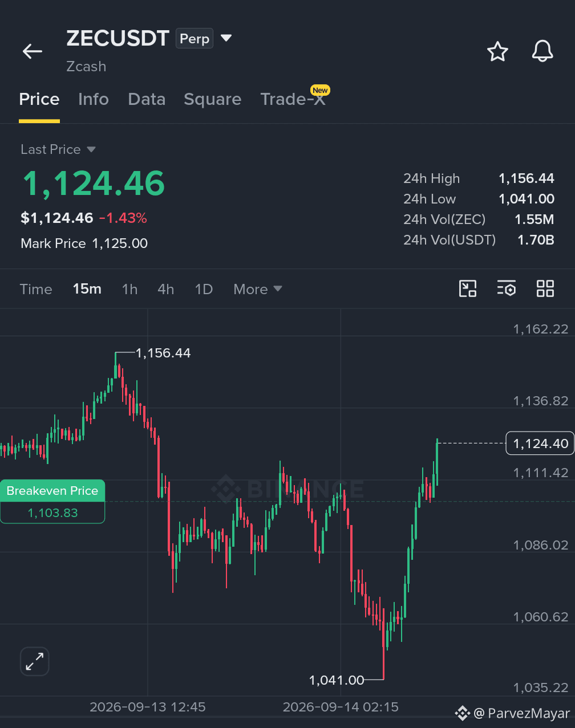Select the 15m timeframe
This screenshot has width=575, height=728.
point(87,289)
